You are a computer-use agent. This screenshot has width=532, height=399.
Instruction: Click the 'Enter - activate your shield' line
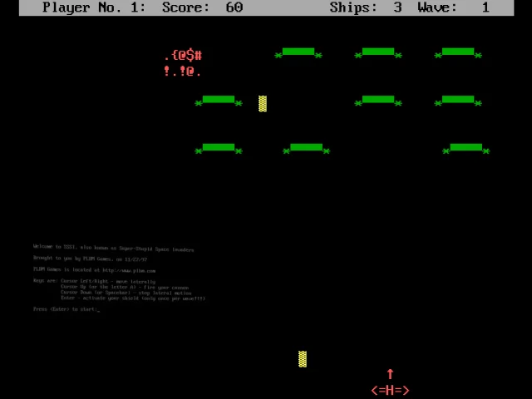click(133, 298)
